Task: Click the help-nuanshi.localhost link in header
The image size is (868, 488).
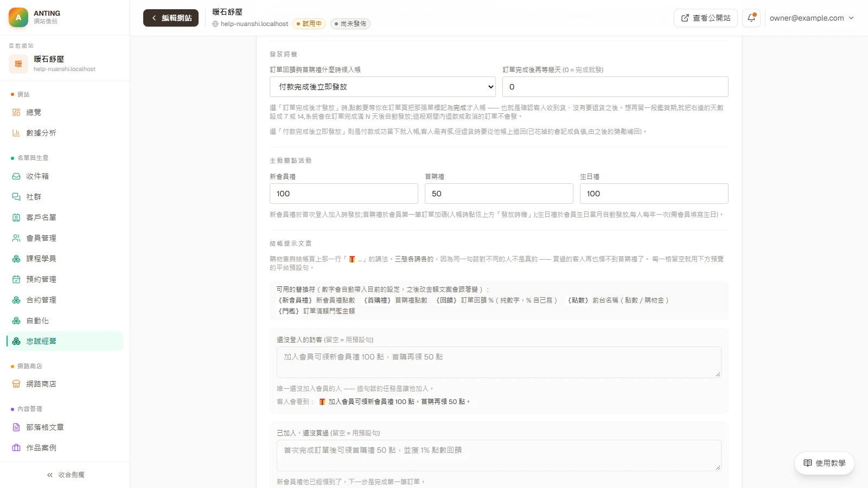Action: 250,24
